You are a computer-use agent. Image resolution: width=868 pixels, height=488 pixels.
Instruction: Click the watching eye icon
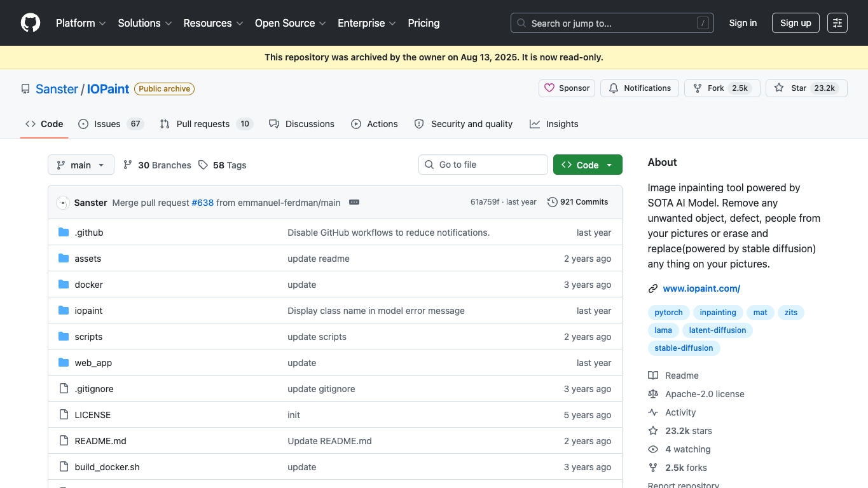(653, 449)
